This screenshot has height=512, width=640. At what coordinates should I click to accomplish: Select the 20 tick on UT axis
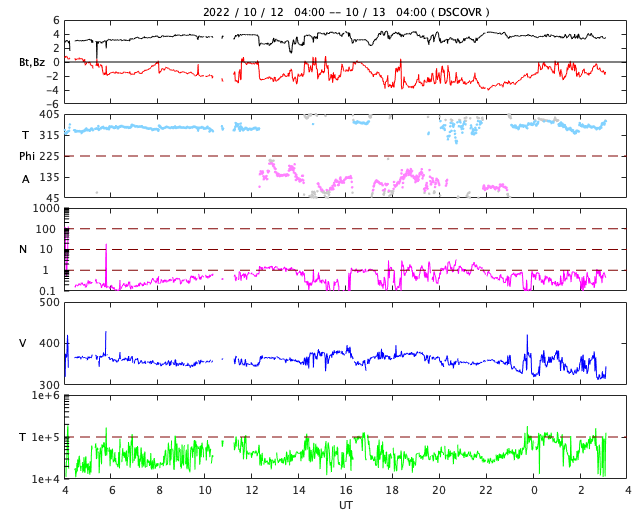(440, 490)
